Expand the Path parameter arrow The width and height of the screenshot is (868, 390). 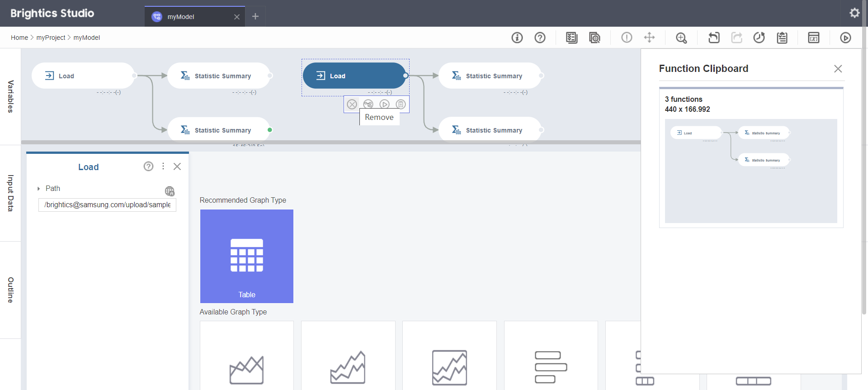pos(38,189)
